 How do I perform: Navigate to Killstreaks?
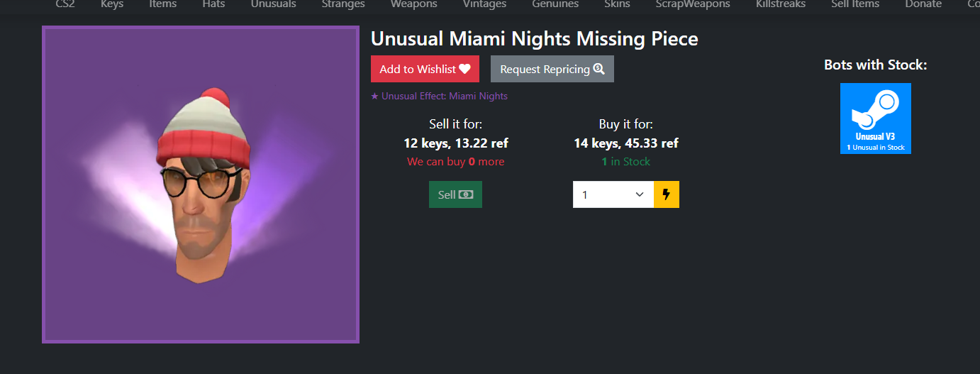pyautogui.click(x=781, y=4)
